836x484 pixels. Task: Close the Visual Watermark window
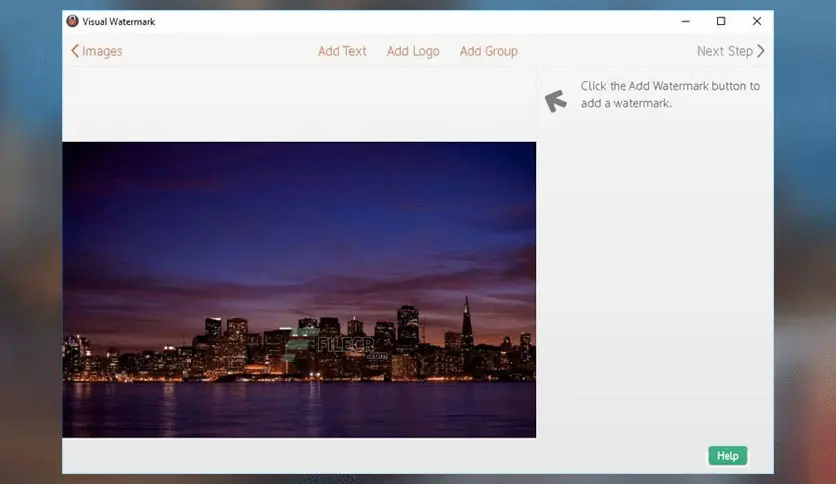coord(757,21)
